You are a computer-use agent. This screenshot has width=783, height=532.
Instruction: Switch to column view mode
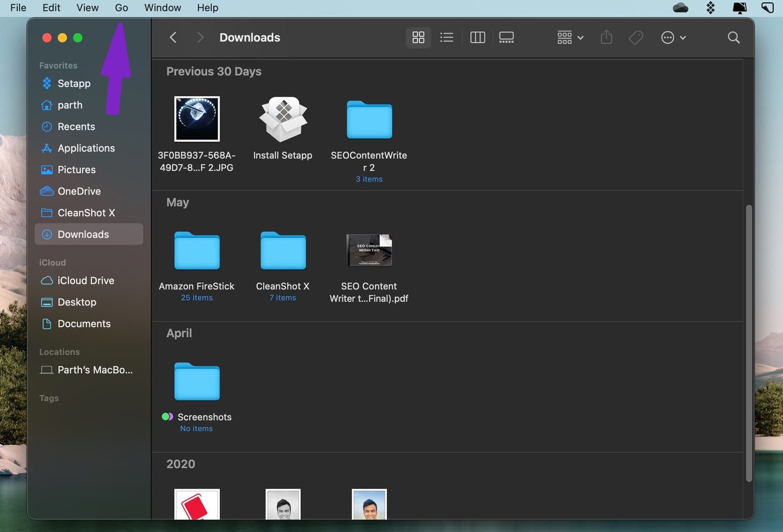click(x=478, y=38)
